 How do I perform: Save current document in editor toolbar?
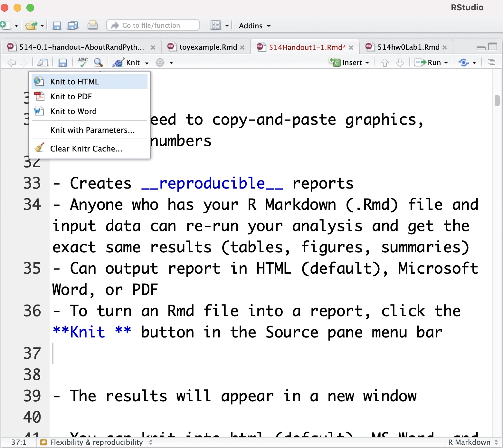pos(62,63)
